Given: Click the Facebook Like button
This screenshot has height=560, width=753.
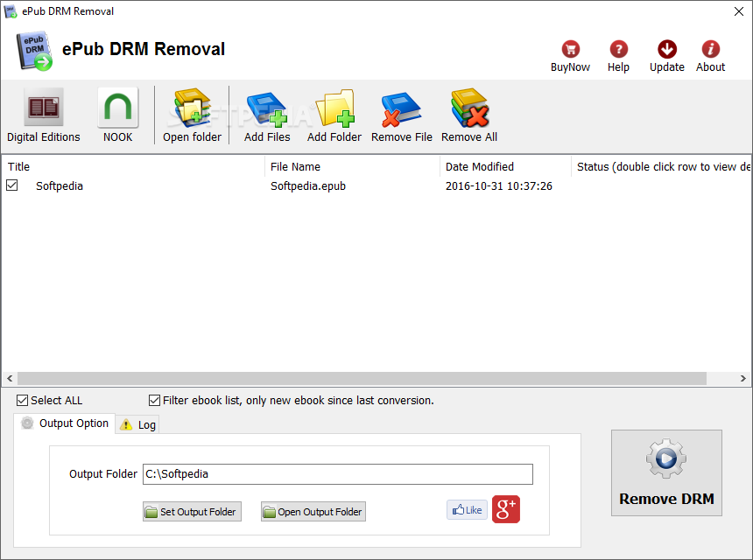Looking at the screenshot, I should (x=467, y=509).
